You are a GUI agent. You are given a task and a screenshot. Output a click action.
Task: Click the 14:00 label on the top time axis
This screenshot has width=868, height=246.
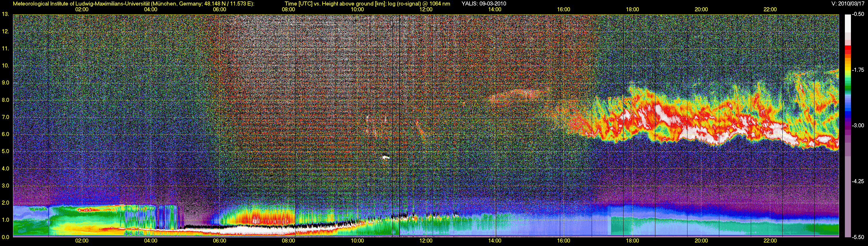pyautogui.click(x=495, y=10)
